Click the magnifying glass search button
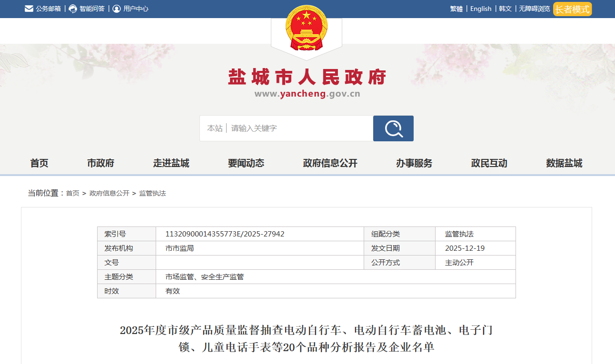 (393, 128)
